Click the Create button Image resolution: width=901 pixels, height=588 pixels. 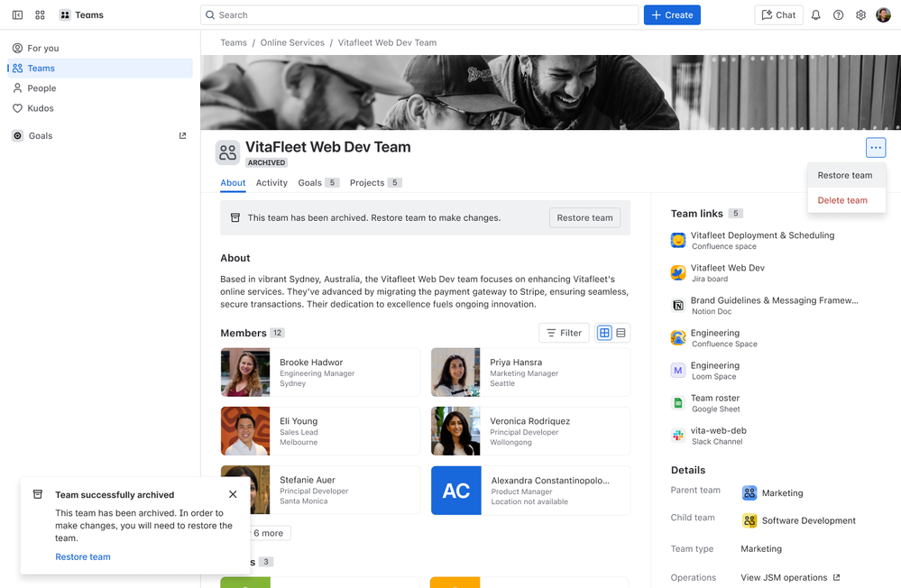[x=672, y=15]
